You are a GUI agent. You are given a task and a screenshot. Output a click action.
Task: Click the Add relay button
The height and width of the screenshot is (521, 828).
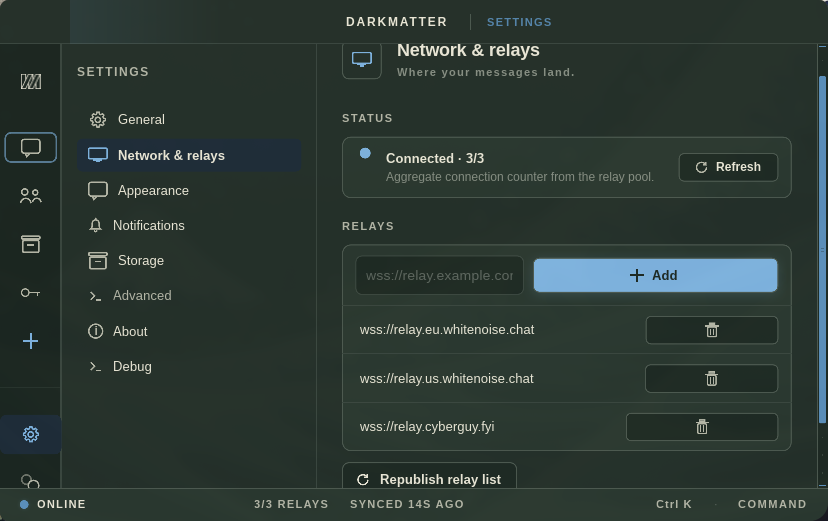[x=655, y=275]
